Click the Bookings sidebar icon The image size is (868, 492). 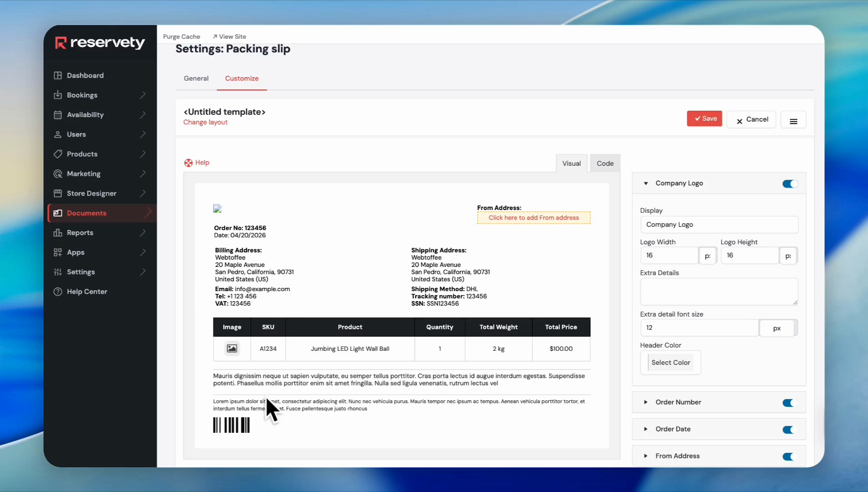pos(58,95)
